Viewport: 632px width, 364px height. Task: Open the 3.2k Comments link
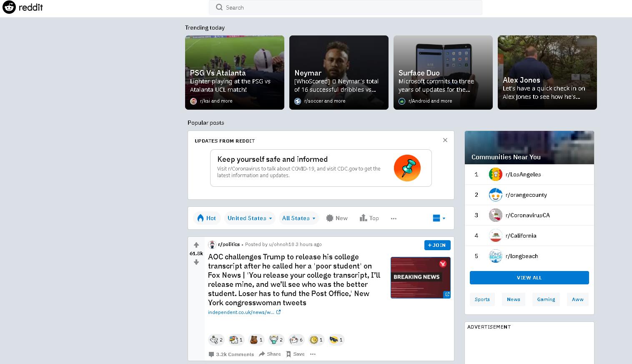[231, 354]
